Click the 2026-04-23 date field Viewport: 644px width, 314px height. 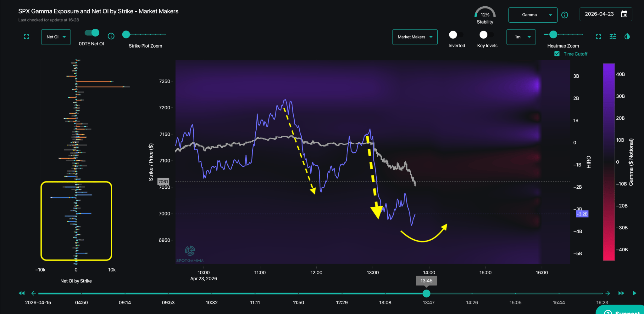tap(599, 14)
